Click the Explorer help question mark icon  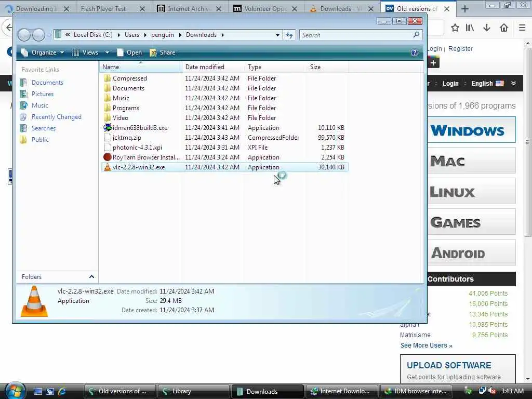[414, 52]
